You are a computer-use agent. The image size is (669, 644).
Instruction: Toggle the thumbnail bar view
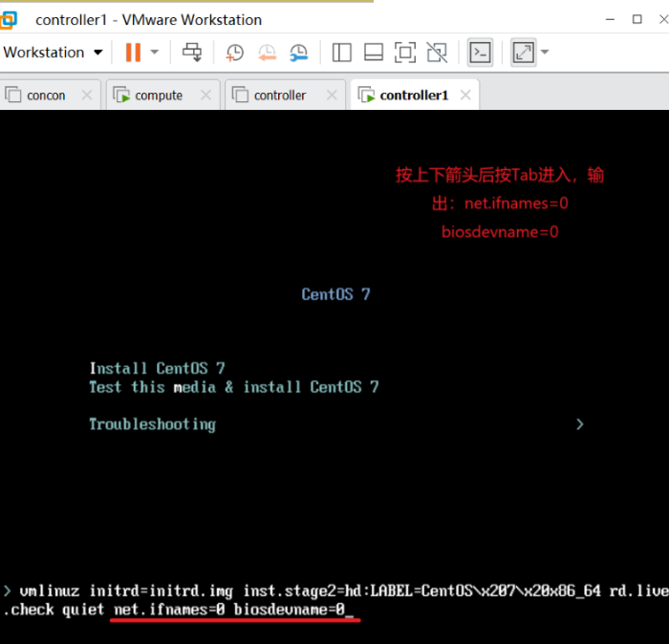(x=374, y=53)
